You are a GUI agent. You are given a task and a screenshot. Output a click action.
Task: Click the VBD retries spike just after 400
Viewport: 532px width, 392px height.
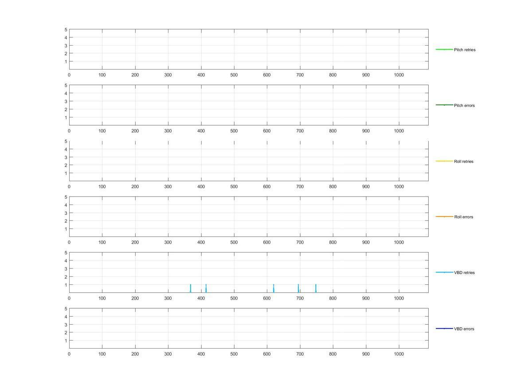(x=206, y=288)
